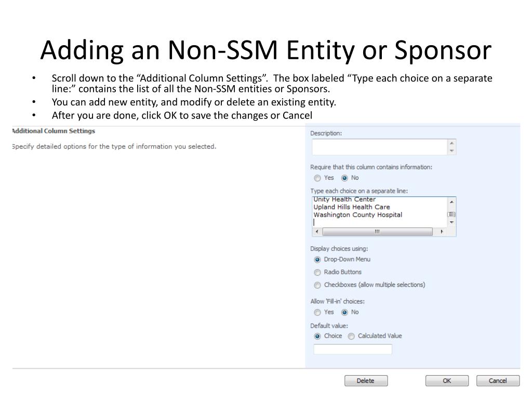Viewport: 532px width, 399px height.
Task: Select No for require column information
Action: (x=344, y=178)
